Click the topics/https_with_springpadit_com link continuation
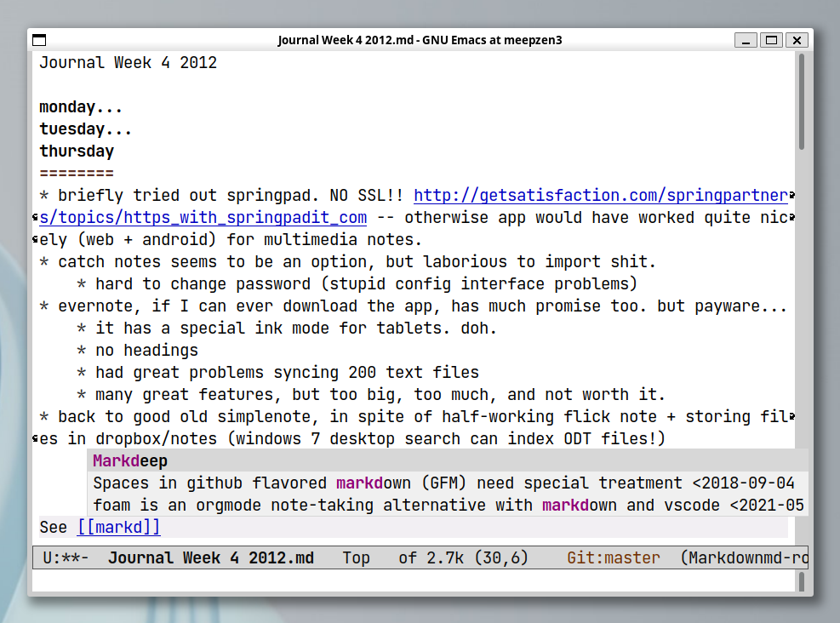The width and height of the screenshot is (840, 623). point(204,218)
